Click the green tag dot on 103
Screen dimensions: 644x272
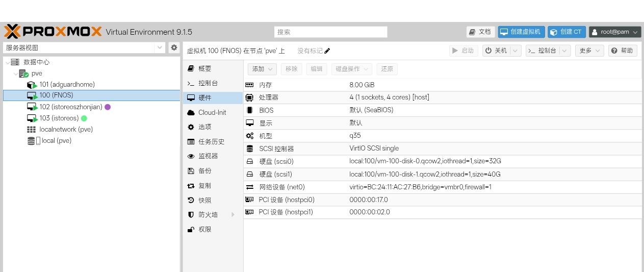84,118
